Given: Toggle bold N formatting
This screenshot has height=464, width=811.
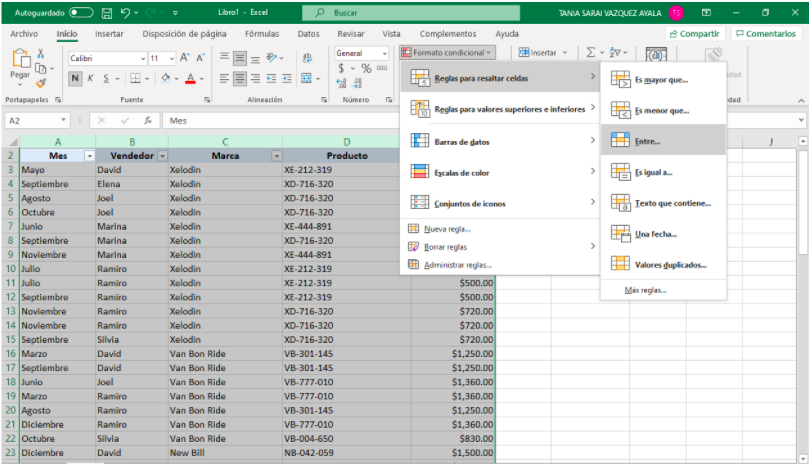Looking at the screenshot, I should pyautogui.click(x=75, y=78).
